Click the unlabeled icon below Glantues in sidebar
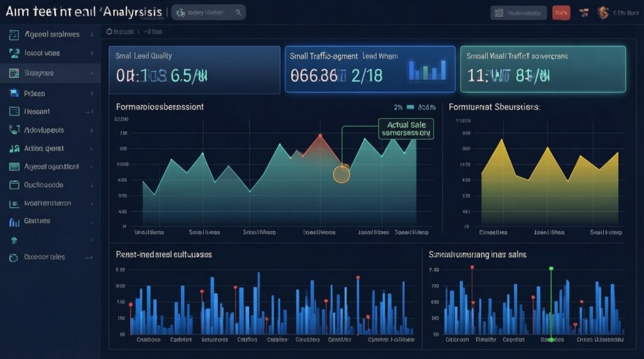644x359 pixels. 14,240
